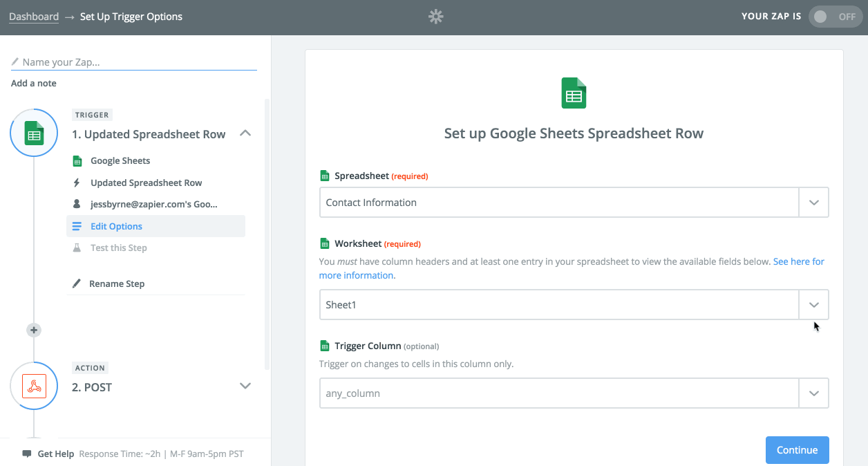Select the Contact Information spreadsheet field

click(x=559, y=203)
